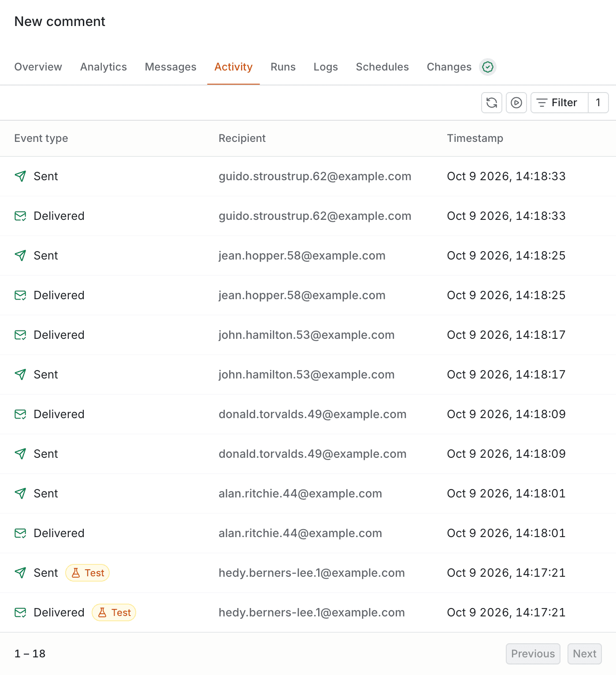Open the Messages tab
Image resolution: width=616 pixels, height=675 pixels.
171,67
